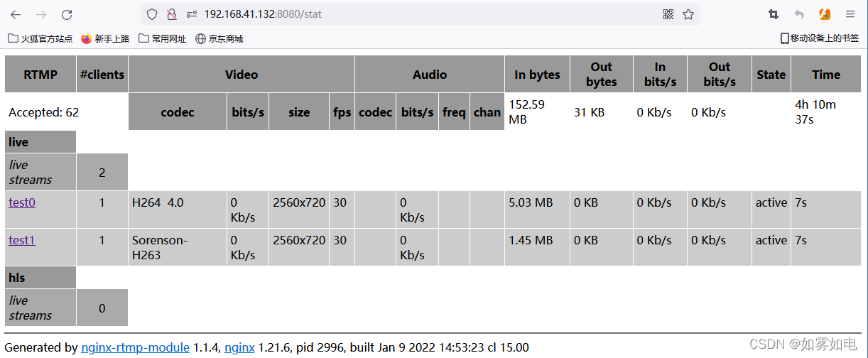Viewport: 868px width, 358px height.
Task: Click the undo arrow toolbar icon
Action: coord(799,14)
